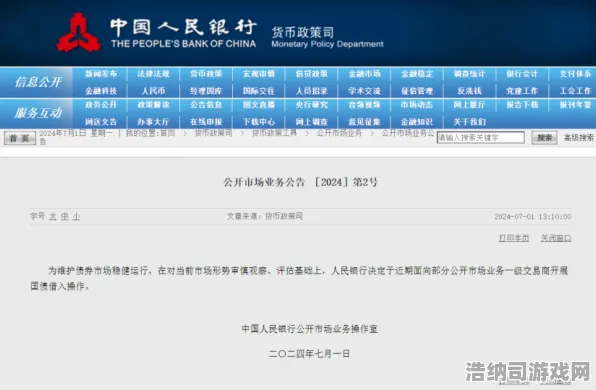596x390 pixels.
Task: Open the 金融稳定 menu item
Action: [417, 74]
